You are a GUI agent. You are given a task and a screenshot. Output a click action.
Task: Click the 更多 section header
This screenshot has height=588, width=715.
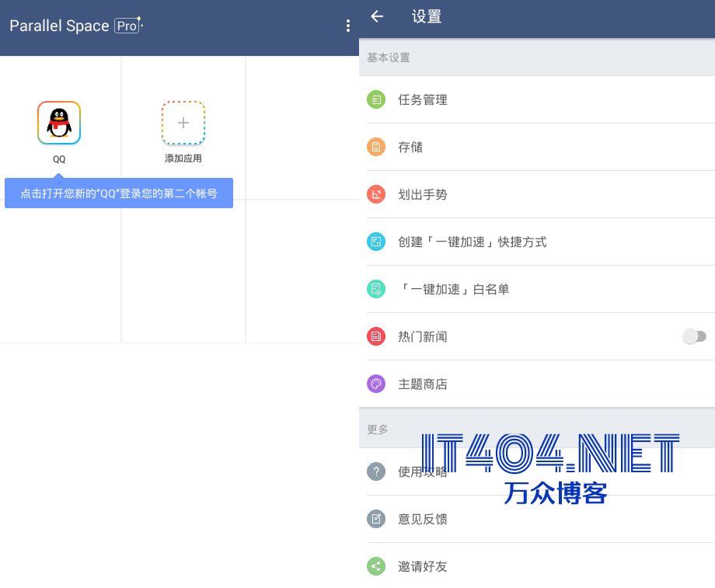[x=537, y=429]
